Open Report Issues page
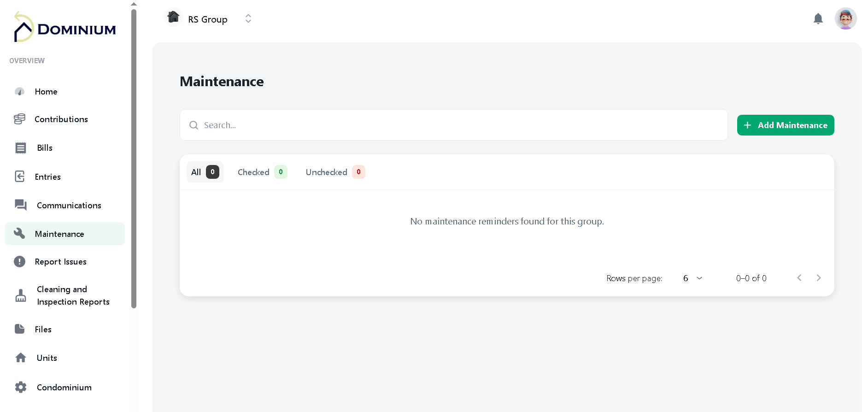The height and width of the screenshot is (412, 868). (x=65, y=262)
